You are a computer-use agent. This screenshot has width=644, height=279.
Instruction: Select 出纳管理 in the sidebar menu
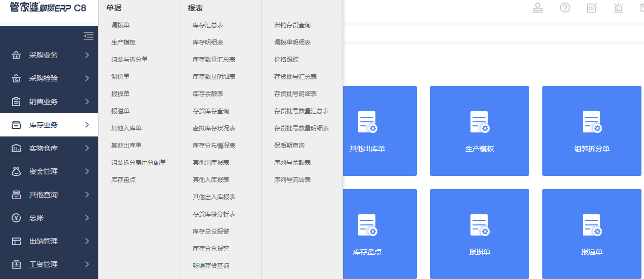tap(44, 241)
